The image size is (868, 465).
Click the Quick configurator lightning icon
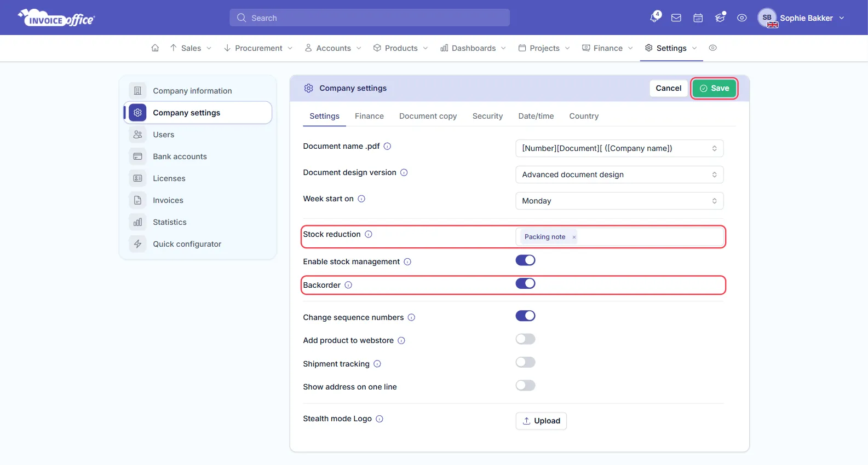click(x=137, y=244)
